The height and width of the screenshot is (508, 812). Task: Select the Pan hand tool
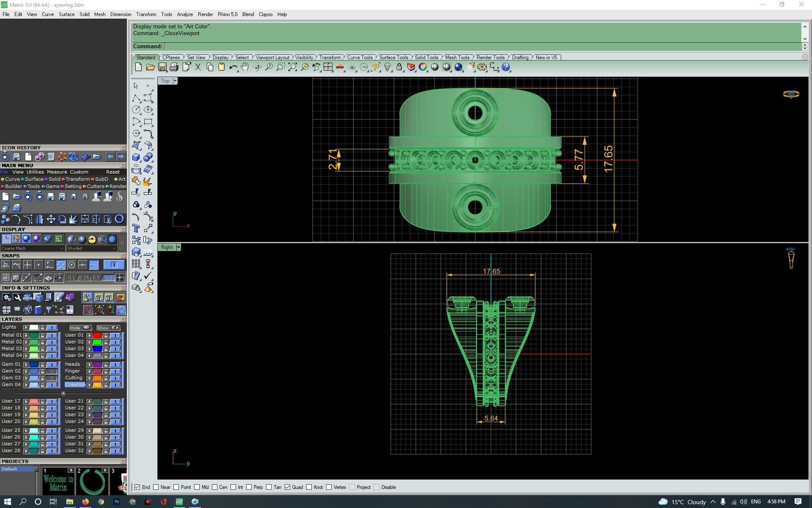[x=245, y=67]
